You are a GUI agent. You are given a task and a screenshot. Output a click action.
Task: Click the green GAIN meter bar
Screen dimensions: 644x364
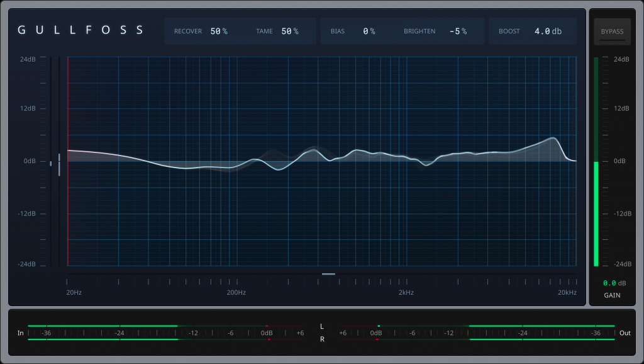pyautogui.click(x=596, y=213)
